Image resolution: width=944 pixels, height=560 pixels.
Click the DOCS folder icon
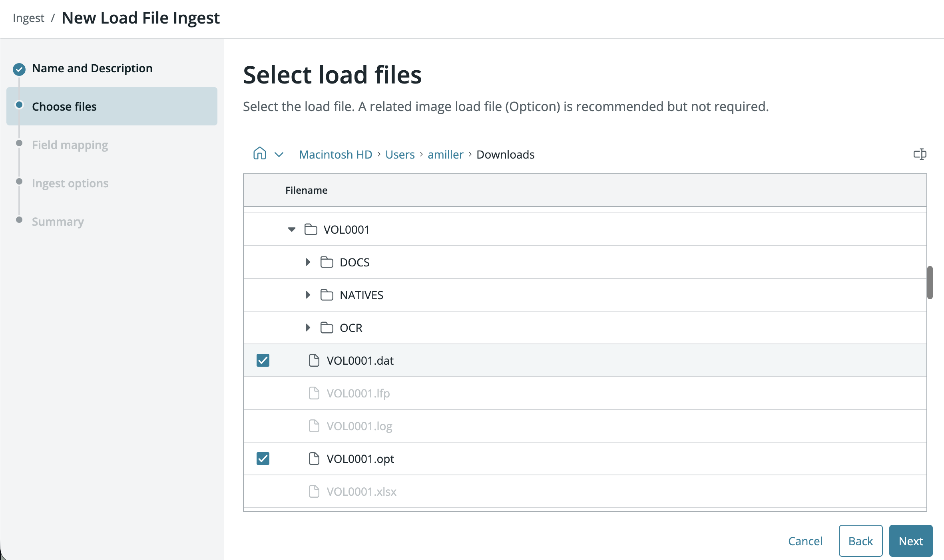pyautogui.click(x=327, y=262)
